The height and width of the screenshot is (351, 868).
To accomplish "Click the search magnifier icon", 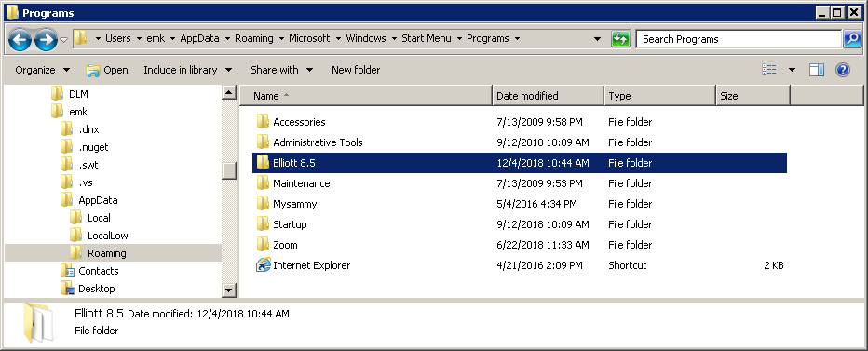I will [851, 39].
